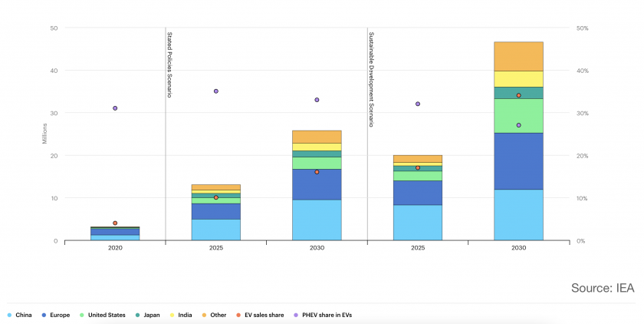Select the purple PHEV marker for Stated Policies 2025
The image size is (644, 324).
(x=216, y=91)
